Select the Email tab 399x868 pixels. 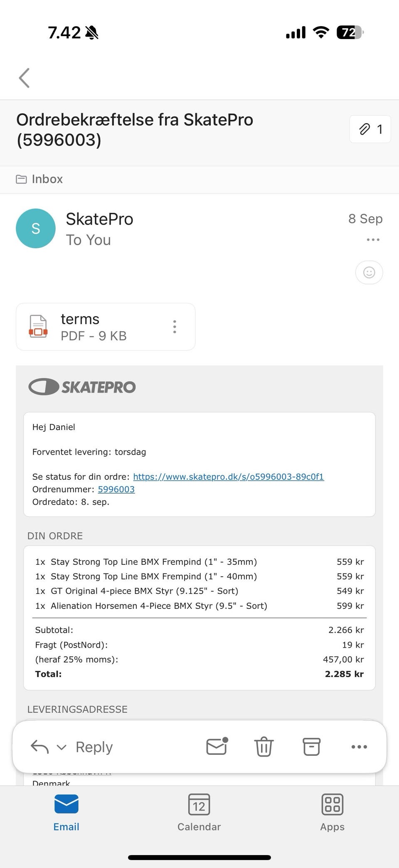(x=66, y=812)
